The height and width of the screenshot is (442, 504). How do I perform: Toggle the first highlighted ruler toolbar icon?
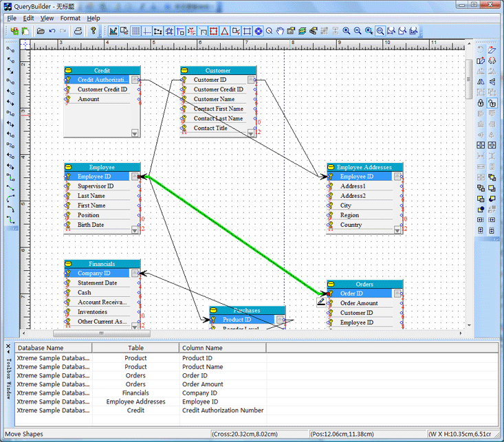(113, 31)
